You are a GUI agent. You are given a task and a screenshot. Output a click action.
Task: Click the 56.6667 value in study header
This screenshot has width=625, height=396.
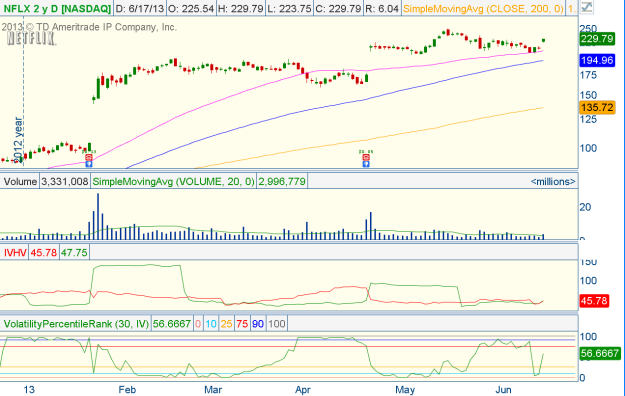pos(172,323)
